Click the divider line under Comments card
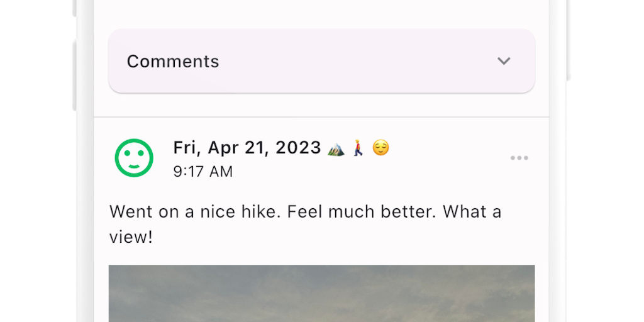Image resolution: width=644 pixels, height=322 pixels. point(321,117)
